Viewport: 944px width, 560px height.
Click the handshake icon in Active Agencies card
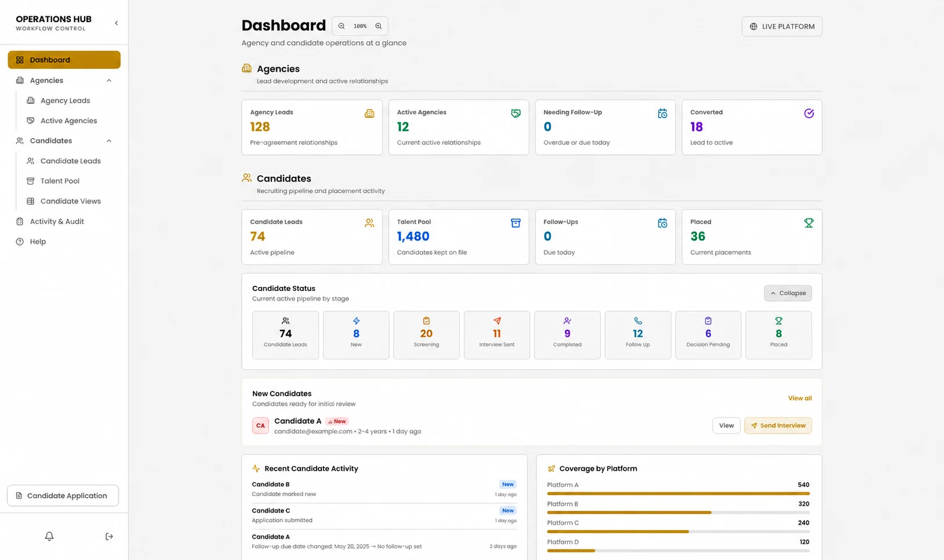[x=515, y=114]
